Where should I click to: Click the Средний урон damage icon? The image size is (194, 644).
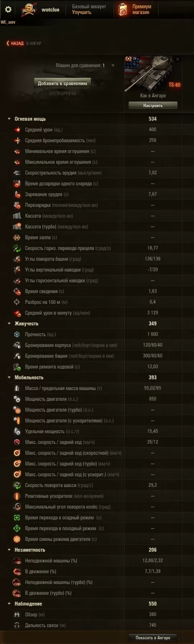[17, 130]
